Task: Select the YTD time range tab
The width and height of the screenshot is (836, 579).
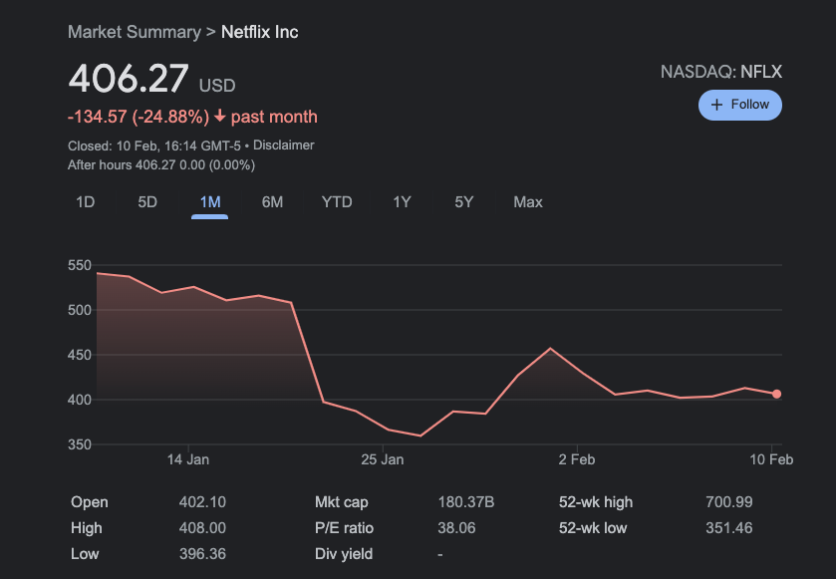Action: point(337,202)
